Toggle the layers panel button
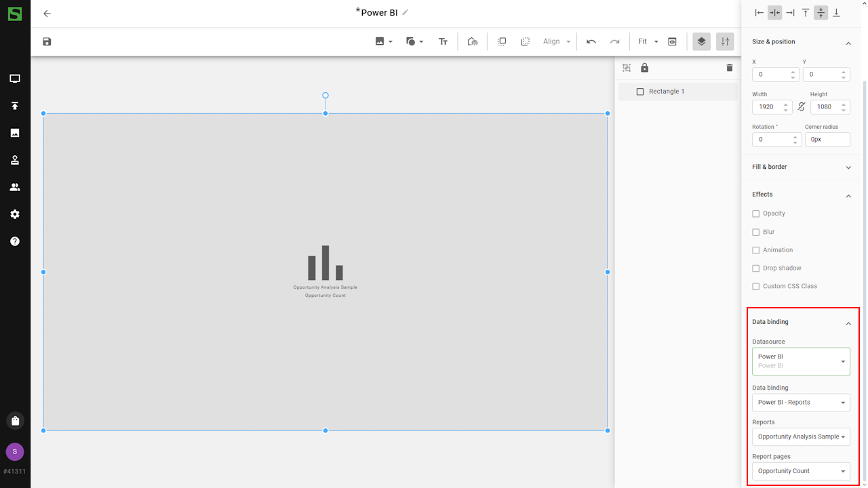 (x=701, y=42)
